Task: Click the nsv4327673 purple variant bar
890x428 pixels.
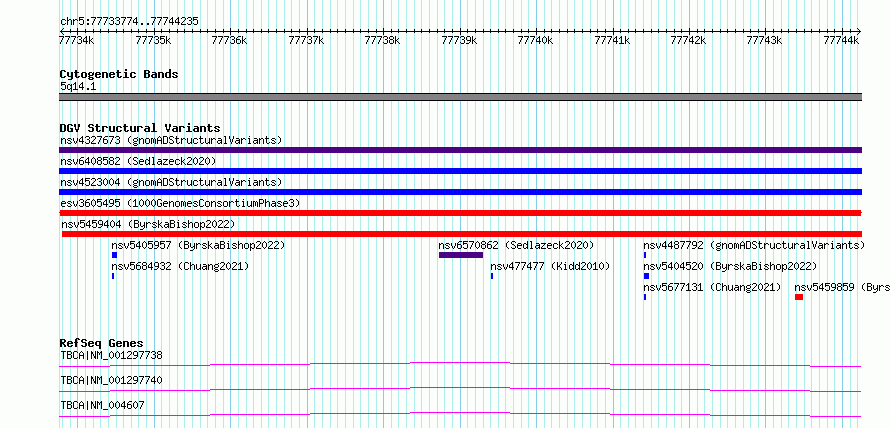Action: pyautogui.click(x=460, y=150)
